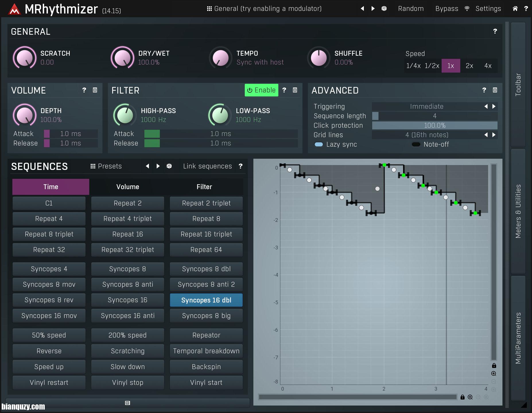
Task: Randomize preset with the dice icon in the title bar
Action: (384, 9)
